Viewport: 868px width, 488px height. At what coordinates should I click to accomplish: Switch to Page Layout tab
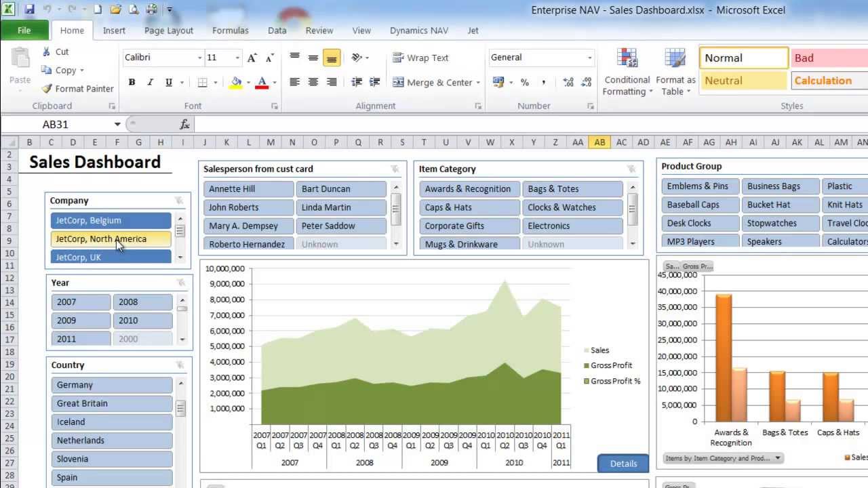169,30
